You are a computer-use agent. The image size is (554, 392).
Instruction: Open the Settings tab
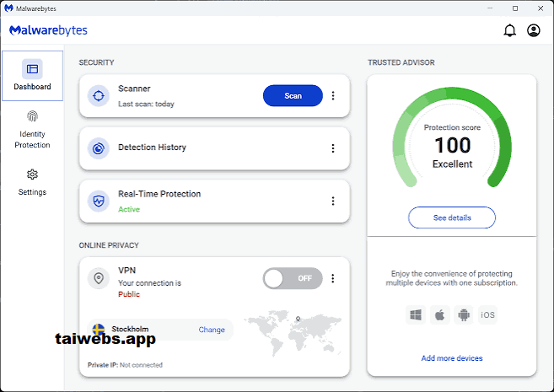pos(33,183)
